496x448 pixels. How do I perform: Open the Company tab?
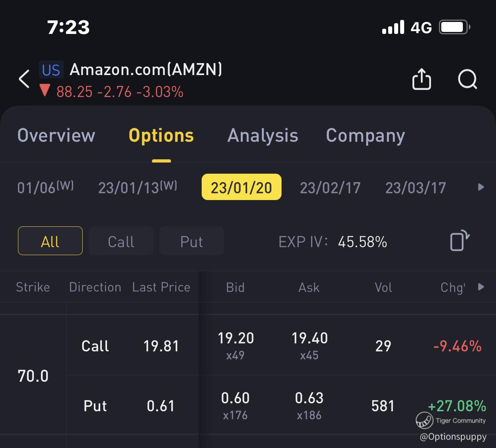pos(365,136)
